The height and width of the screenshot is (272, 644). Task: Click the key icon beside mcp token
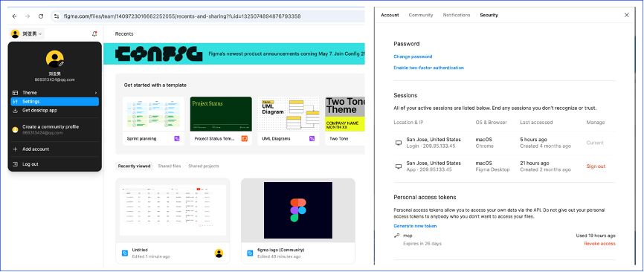[397, 236]
